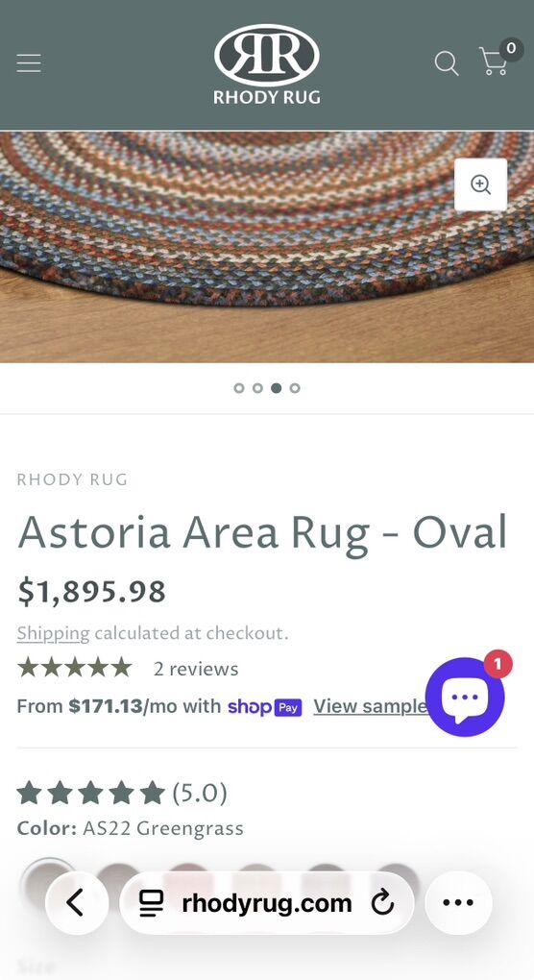Zoom the rug product image
This screenshot has width=534, height=980.
pyautogui.click(x=480, y=185)
